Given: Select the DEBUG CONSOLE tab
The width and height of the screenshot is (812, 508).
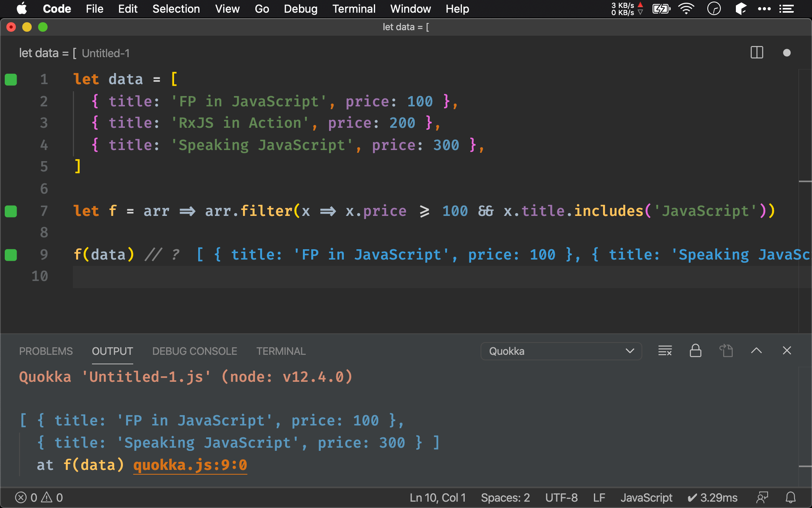Looking at the screenshot, I should click(x=193, y=351).
